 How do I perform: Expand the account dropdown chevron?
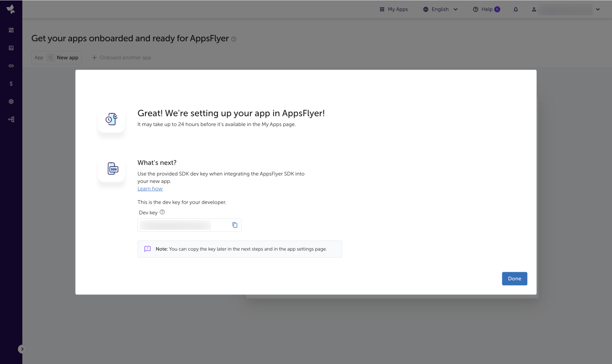[598, 9]
